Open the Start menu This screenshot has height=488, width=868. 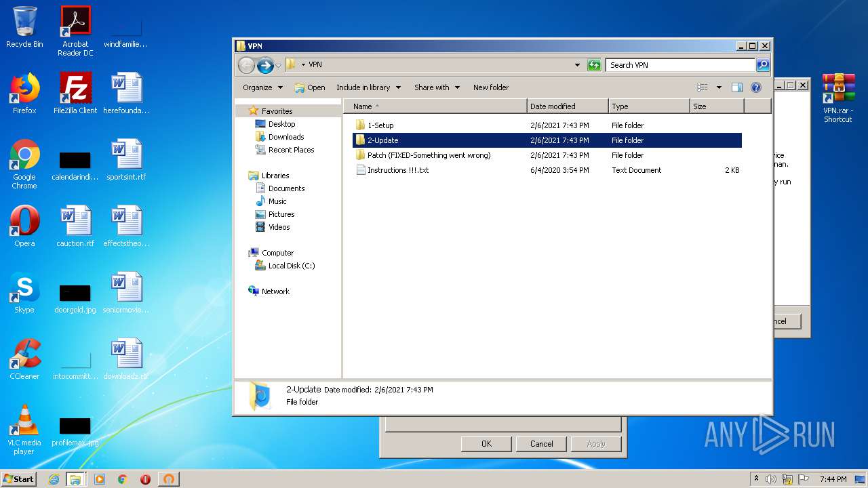point(18,479)
